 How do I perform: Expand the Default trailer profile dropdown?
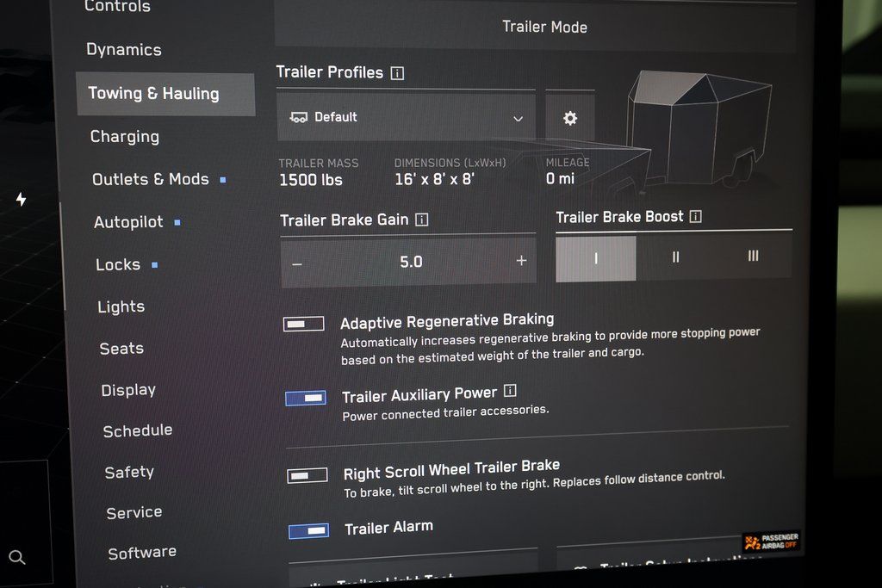pyautogui.click(x=406, y=118)
